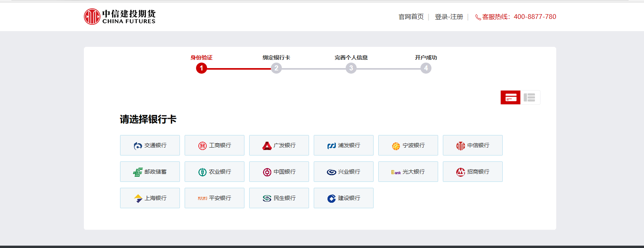Image resolution: width=644 pixels, height=248 pixels.
Task: Choose 中国银行 as the bank
Action: [279, 172]
